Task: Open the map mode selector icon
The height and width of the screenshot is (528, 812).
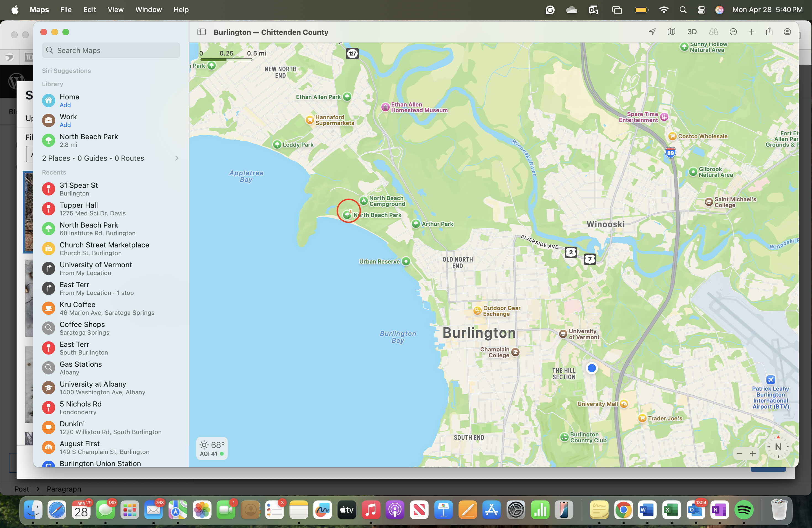Action: coord(671,32)
